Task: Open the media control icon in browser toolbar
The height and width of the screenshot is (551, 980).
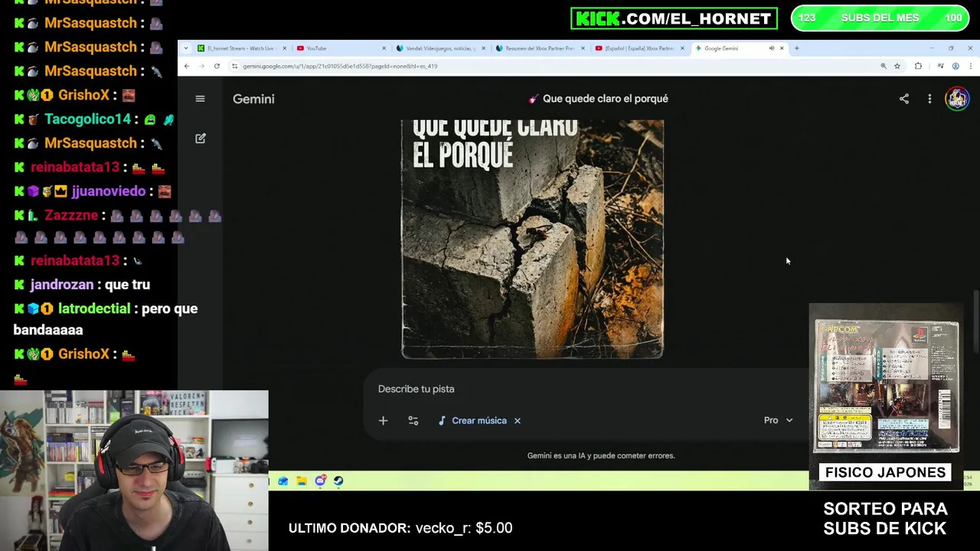Action: pyautogui.click(x=940, y=66)
